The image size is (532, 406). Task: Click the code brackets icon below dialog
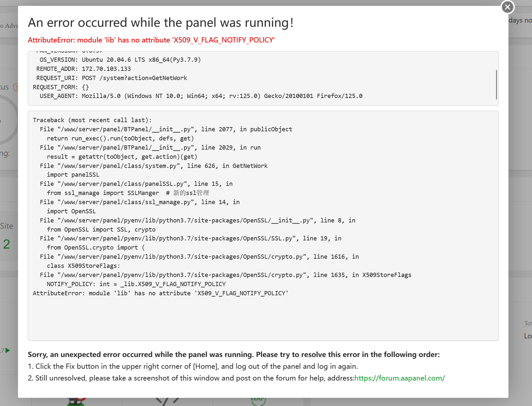[167, 401]
